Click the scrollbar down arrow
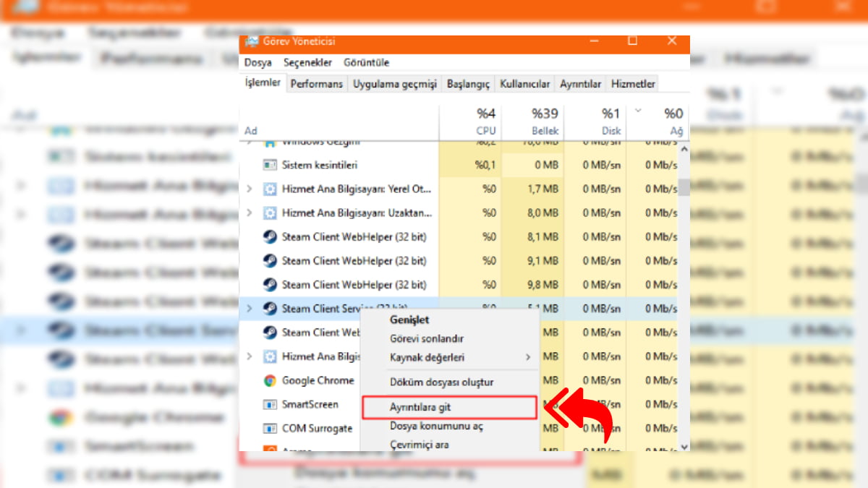This screenshot has height=488, width=868. click(x=684, y=447)
